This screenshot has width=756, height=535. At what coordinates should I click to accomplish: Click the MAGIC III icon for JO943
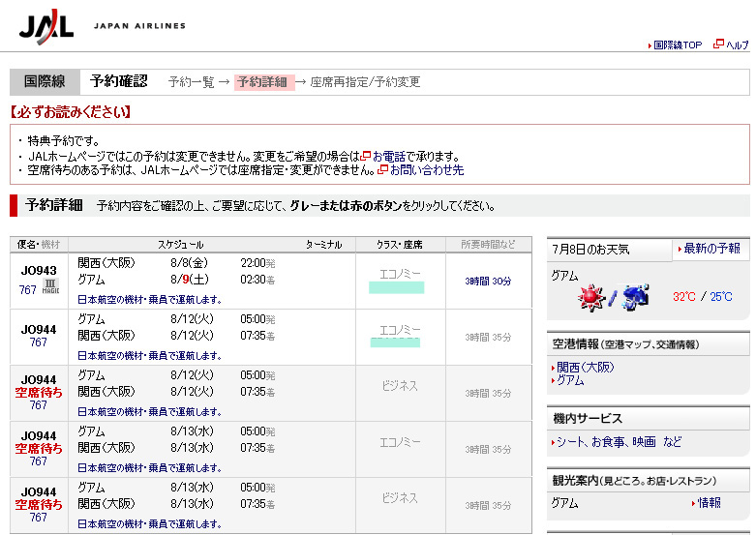(x=50, y=286)
